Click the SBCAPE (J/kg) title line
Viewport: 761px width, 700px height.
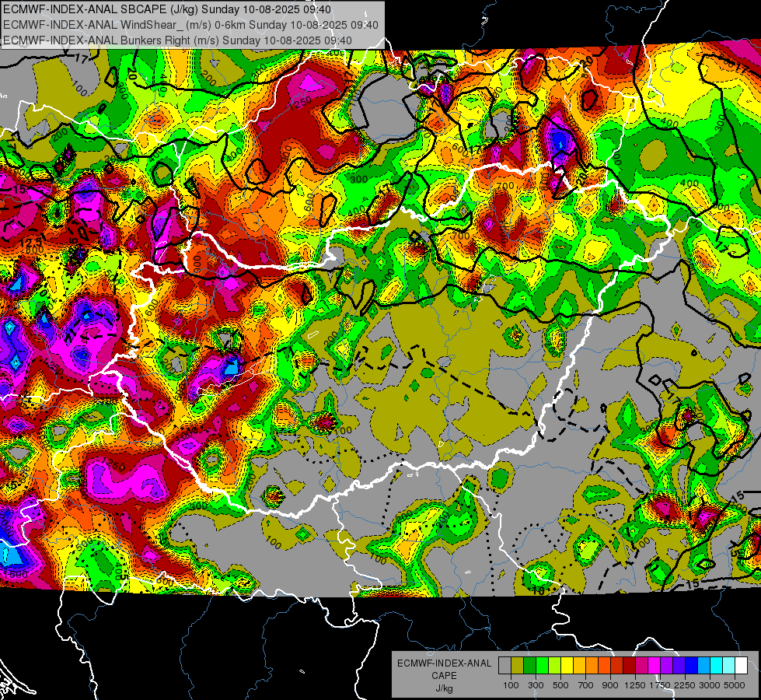coord(167,9)
